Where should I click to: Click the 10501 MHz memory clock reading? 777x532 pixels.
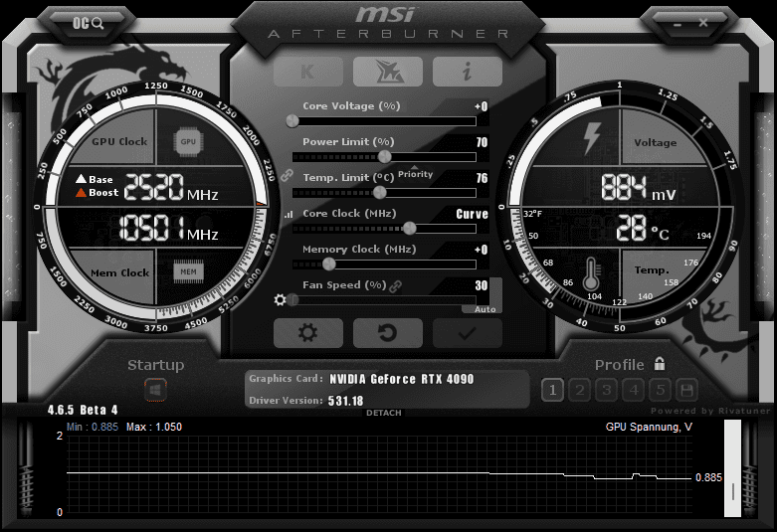click(168, 229)
